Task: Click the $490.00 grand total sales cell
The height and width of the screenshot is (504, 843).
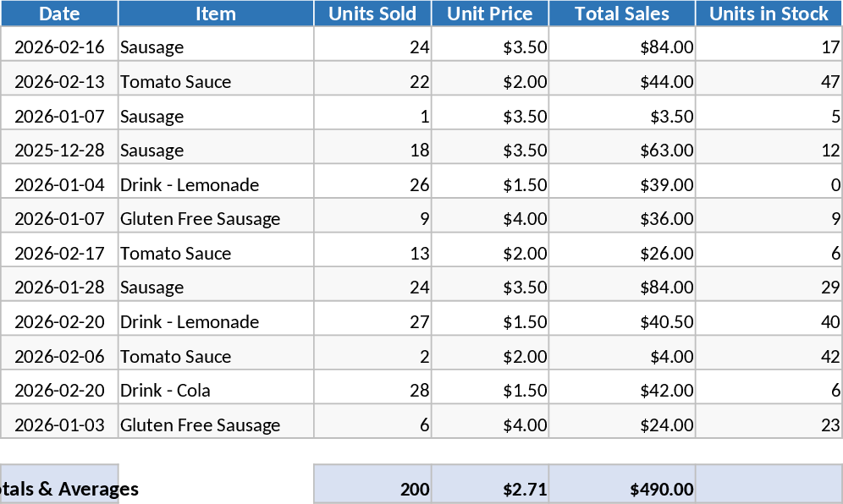Action: click(622, 489)
